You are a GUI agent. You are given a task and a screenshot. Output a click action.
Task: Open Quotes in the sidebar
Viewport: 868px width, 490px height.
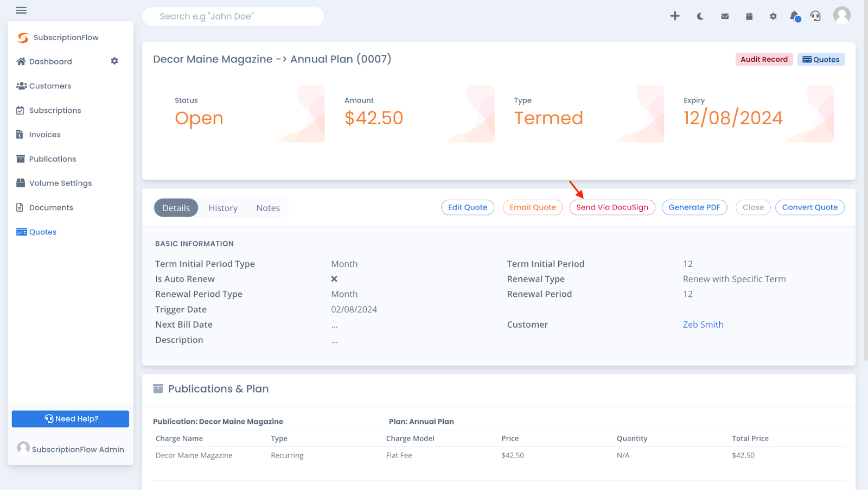click(x=42, y=232)
